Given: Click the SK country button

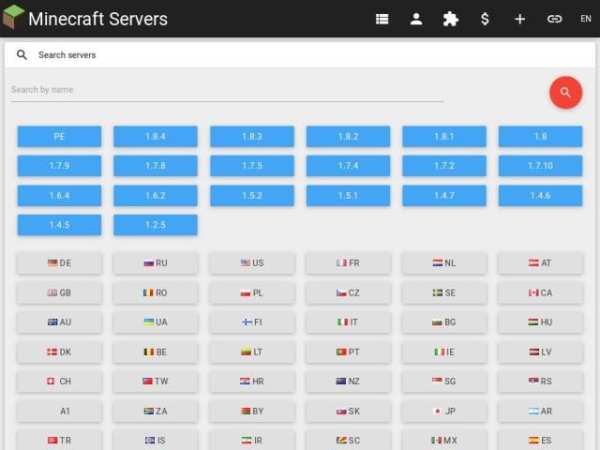Looking at the screenshot, I should click(348, 411).
